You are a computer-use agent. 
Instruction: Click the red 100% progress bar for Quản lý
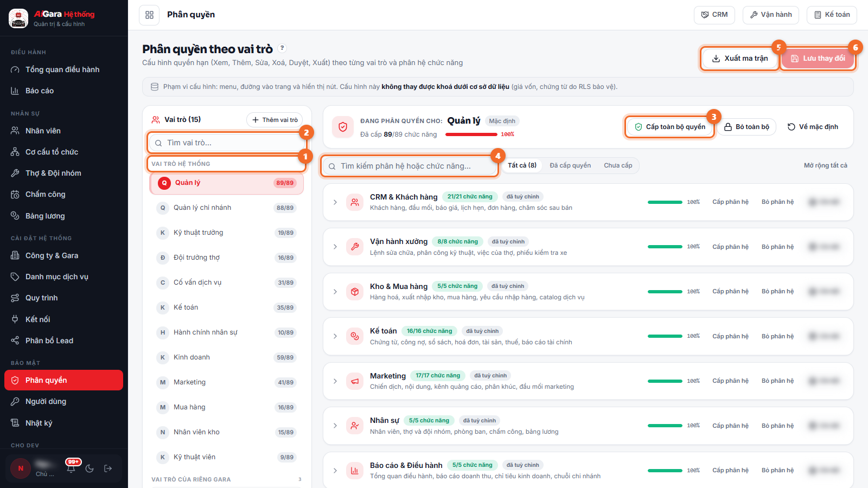point(471,134)
